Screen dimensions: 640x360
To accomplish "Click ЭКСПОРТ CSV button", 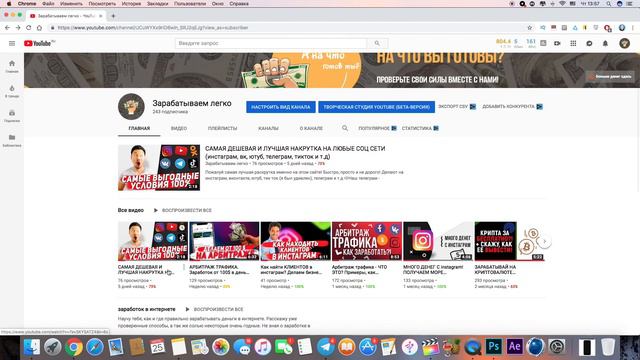I will (457, 107).
